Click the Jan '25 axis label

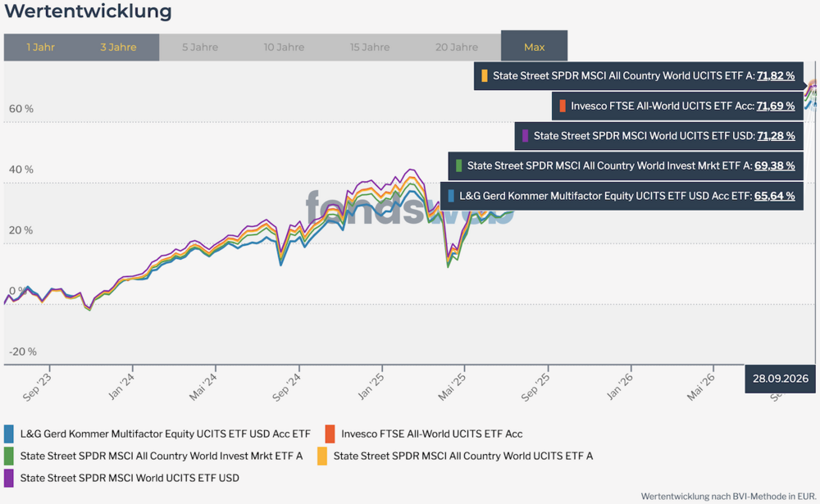[371, 387]
